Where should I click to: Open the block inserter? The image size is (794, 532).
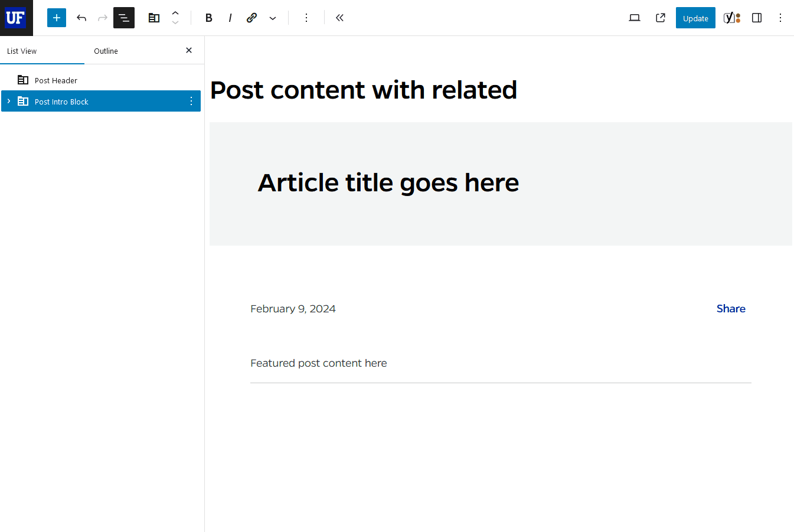[x=56, y=18]
